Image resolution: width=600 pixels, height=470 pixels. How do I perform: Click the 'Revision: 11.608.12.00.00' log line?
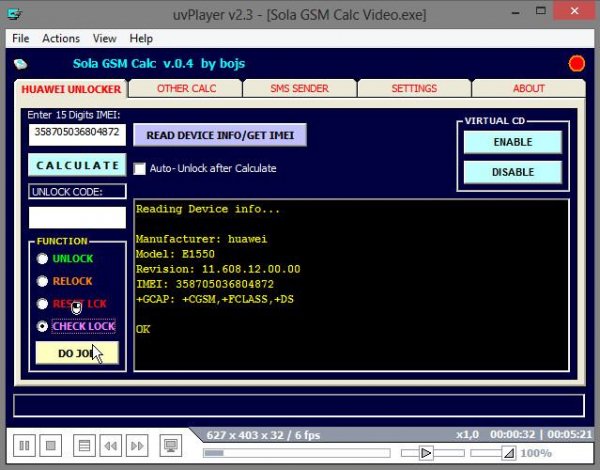click(218, 269)
